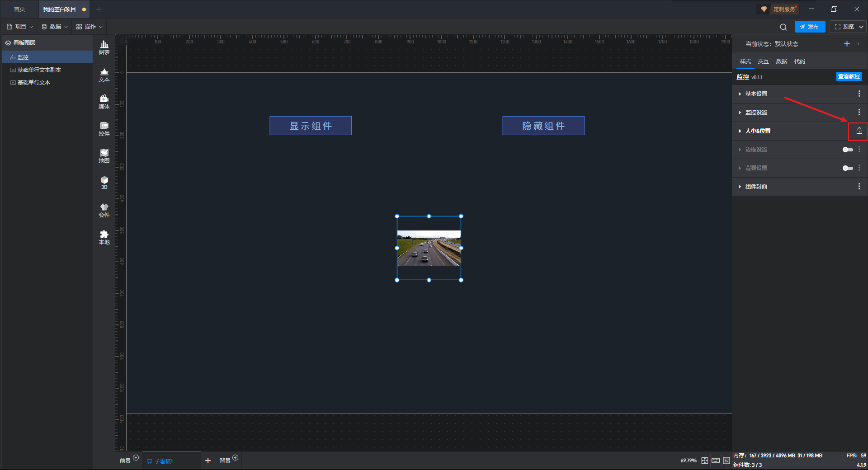This screenshot has width=868, height=470.
Task: Switch to the 样式 tab
Action: (745, 61)
